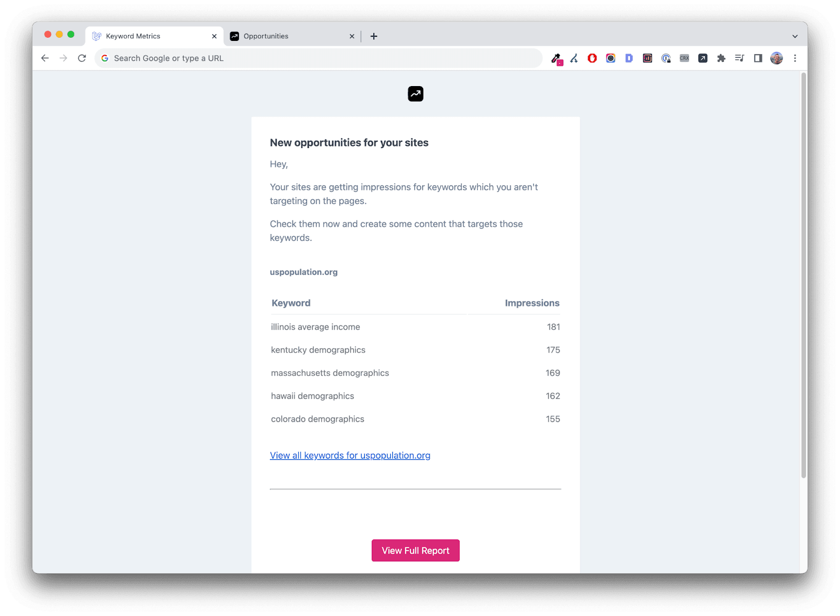Open a new browser tab
This screenshot has width=840, height=616.
click(374, 36)
